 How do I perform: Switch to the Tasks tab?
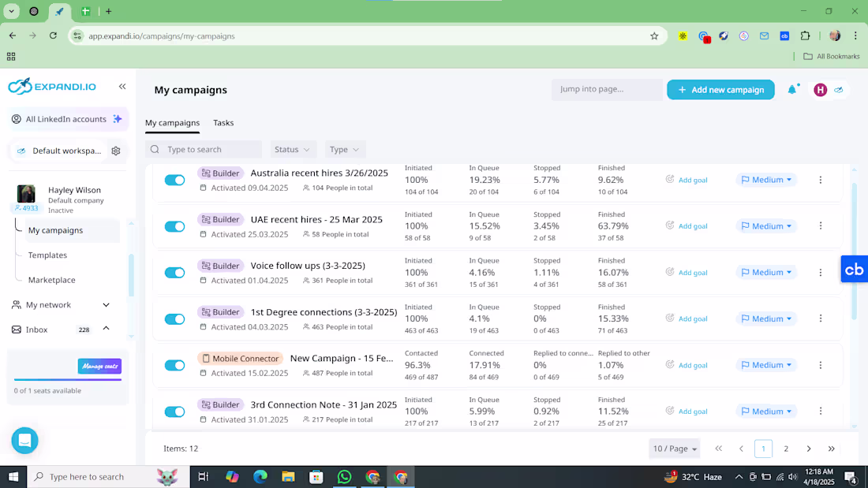223,123
